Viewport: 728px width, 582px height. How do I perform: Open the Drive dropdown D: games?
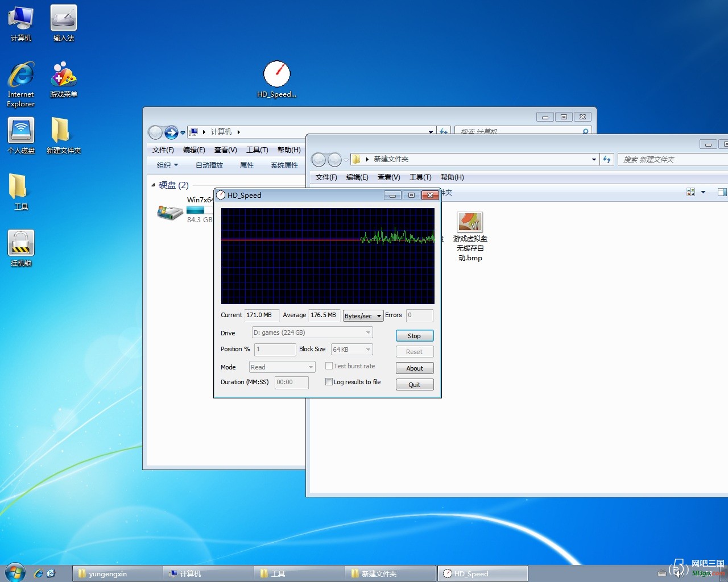(312, 332)
